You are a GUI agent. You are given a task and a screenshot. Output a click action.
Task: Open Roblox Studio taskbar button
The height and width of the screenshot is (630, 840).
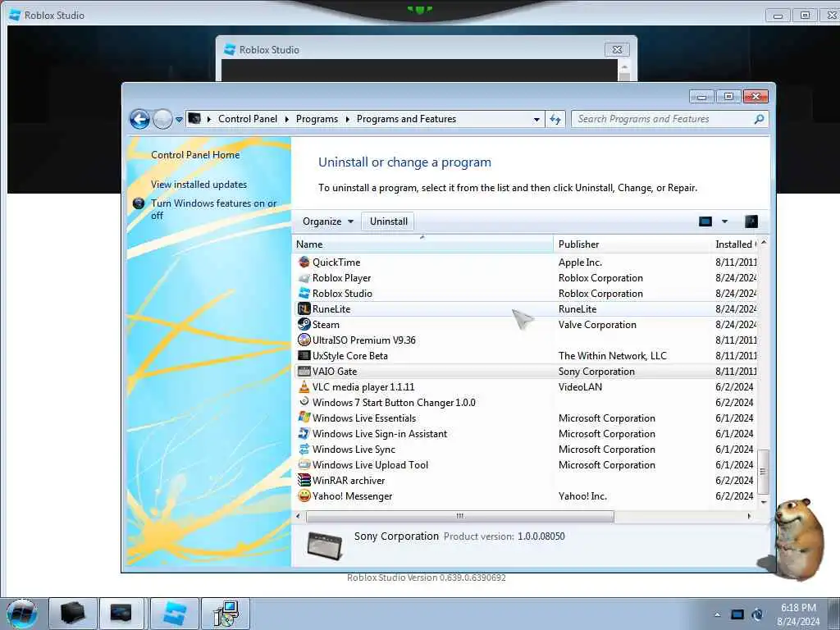click(175, 614)
